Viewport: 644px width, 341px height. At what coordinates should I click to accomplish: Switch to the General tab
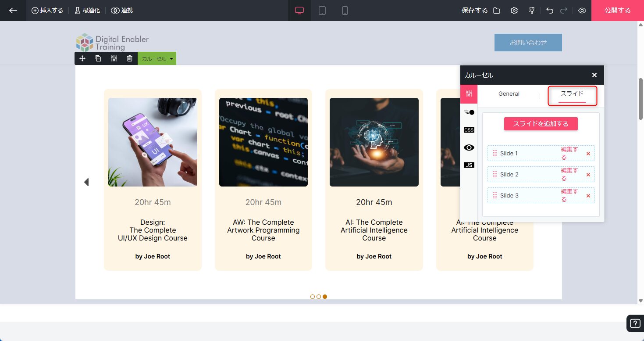click(509, 94)
